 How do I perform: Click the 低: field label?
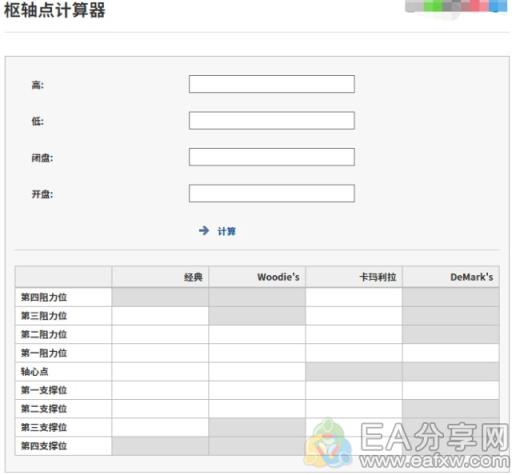(38, 121)
